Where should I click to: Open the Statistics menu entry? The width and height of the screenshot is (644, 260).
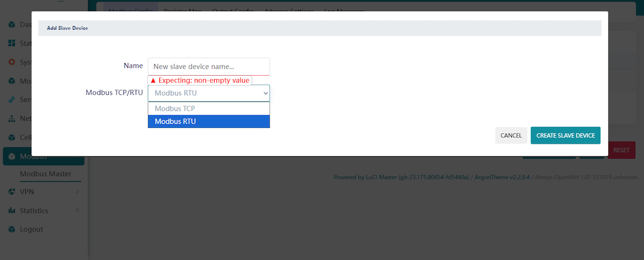click(x=34, y=211)
